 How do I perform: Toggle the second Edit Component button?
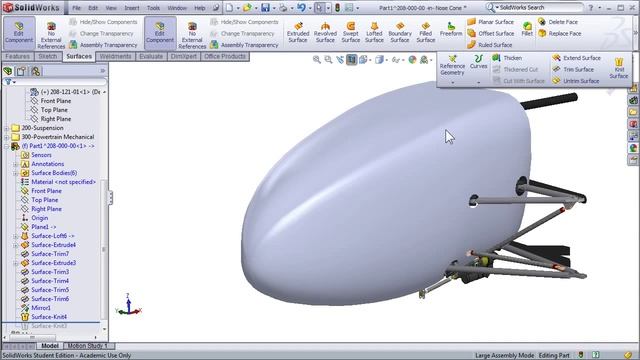pyautogui.click(x=160, y=33)
